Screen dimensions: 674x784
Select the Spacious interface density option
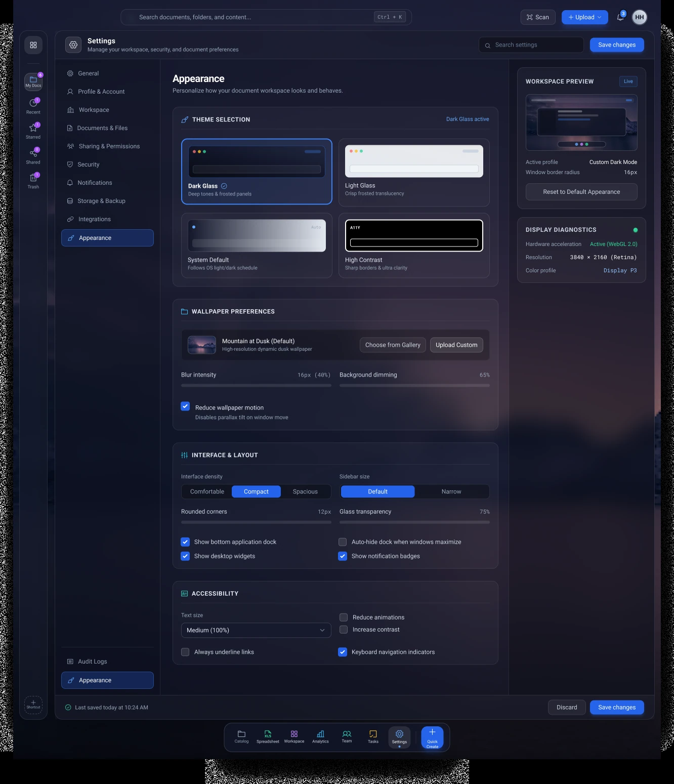click(305, 491)
